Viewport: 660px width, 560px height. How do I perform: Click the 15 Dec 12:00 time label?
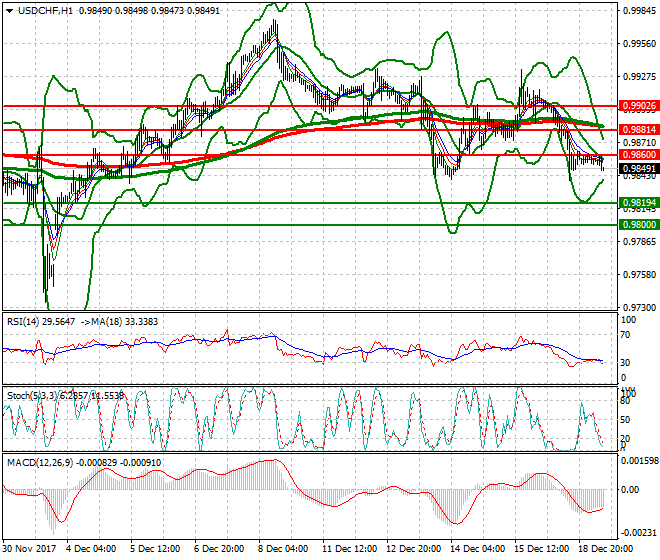pos(541,549)
